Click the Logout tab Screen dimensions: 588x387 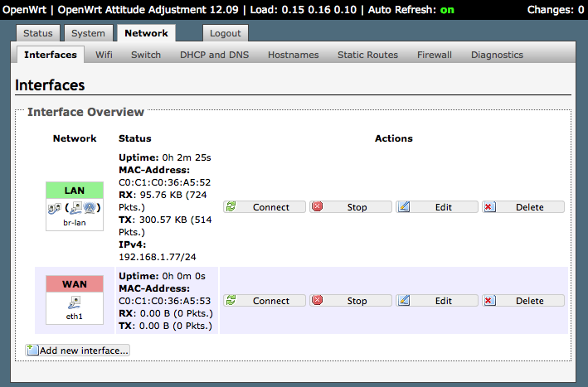coord(225,33)
